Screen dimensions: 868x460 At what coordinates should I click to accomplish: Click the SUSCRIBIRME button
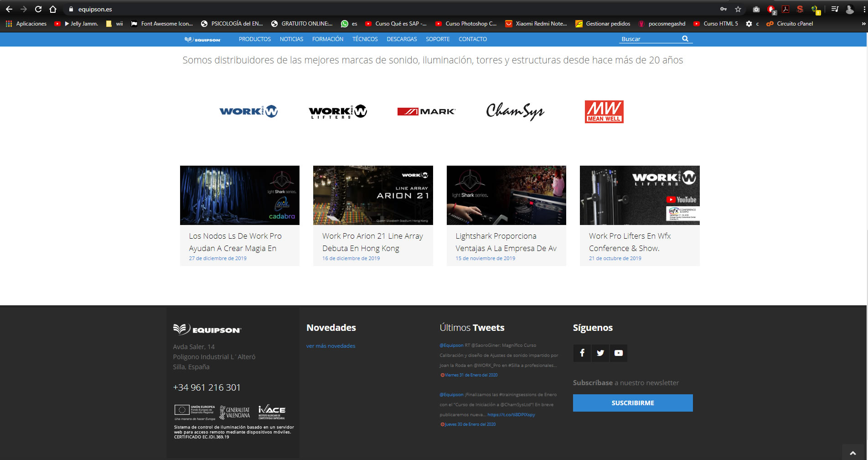632,403
